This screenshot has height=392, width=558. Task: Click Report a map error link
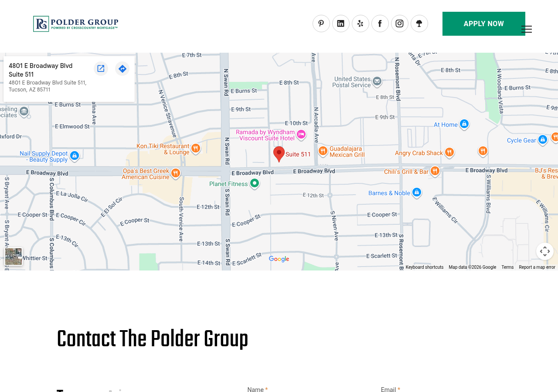[537, 267]
